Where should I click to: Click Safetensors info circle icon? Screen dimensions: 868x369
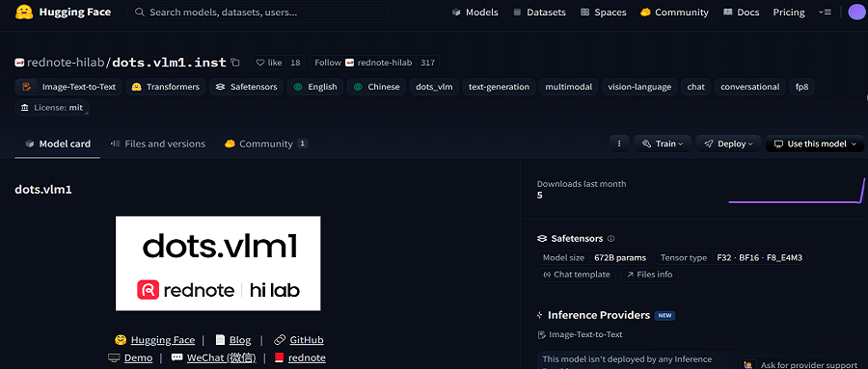pyautogui.click(x=611, y=238)
